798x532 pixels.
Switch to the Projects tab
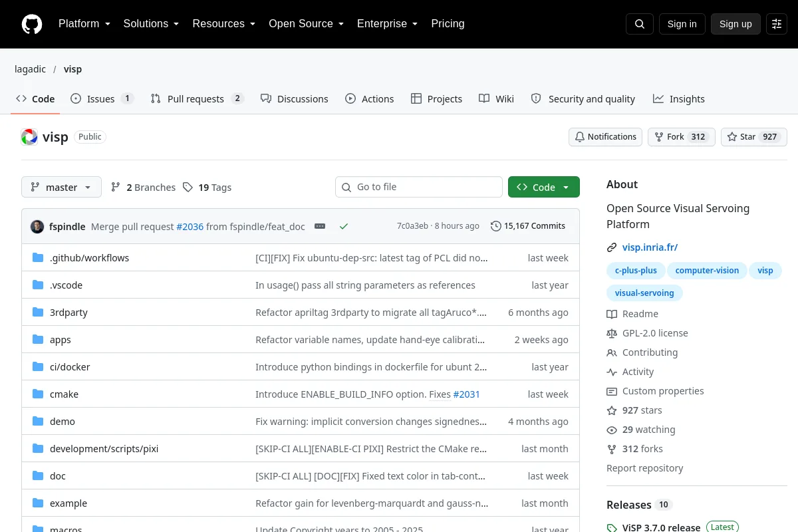(x=437, y=98)
